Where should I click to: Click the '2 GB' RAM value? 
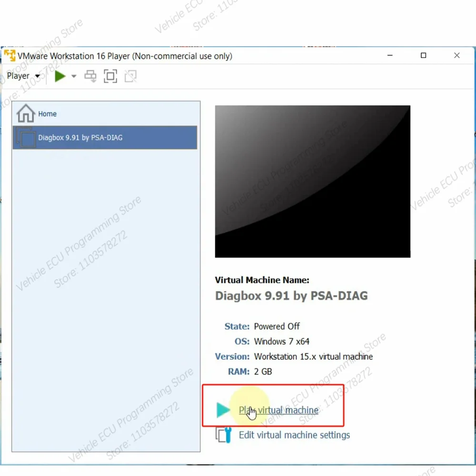[263, 372]
